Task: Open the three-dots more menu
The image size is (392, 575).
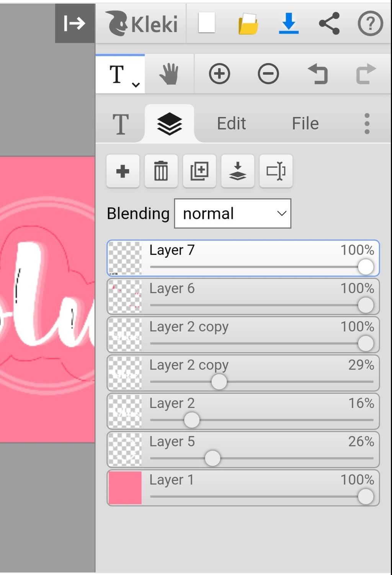Action: click(367, 124)
